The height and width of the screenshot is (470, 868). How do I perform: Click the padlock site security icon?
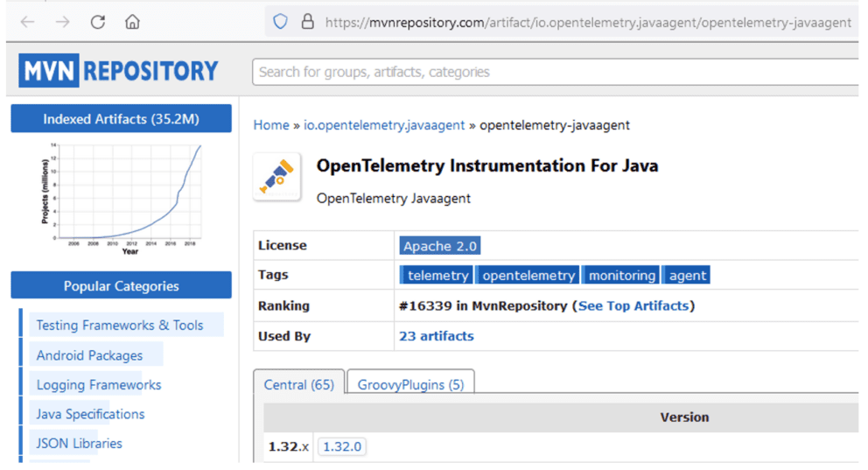click(307, 22)
